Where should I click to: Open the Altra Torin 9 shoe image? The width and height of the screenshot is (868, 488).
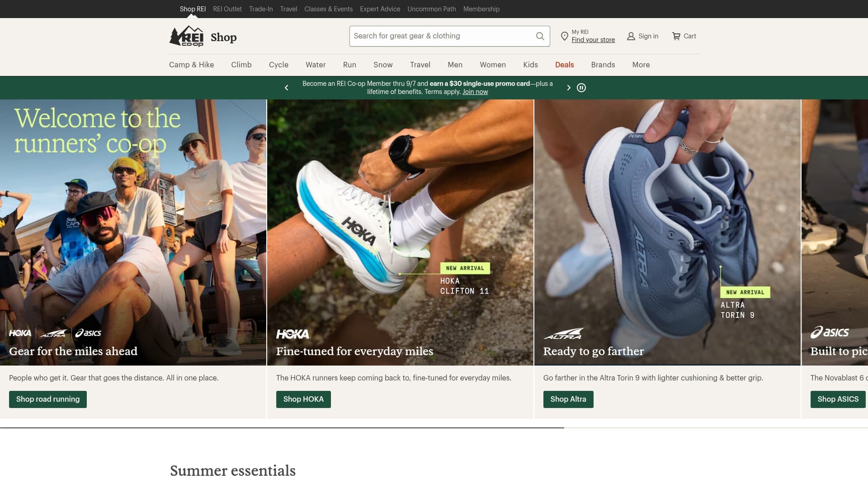(x=667, y=232)
